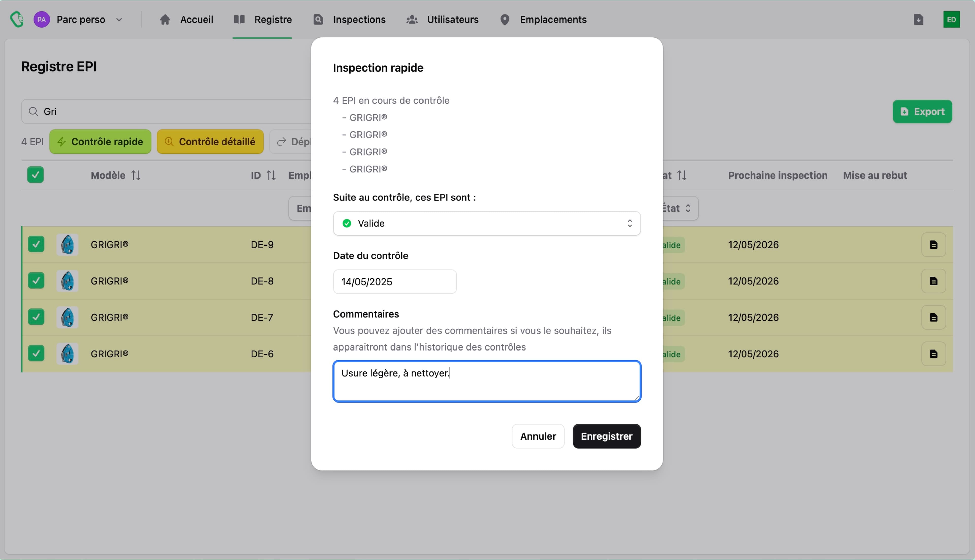Click the GRIGRI thumbnail in the DE-8 row
The width and height of the screenshot is (975, 560).
click(x=67, y=281)
